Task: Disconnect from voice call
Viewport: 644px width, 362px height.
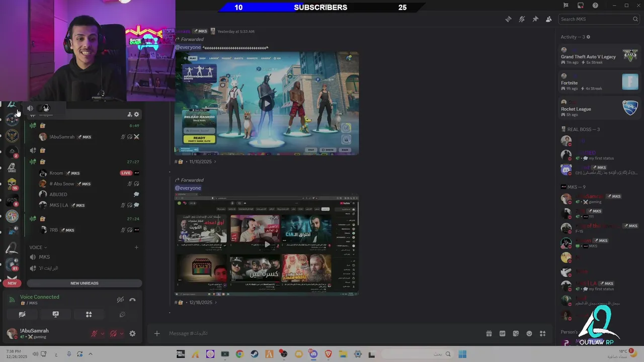Action: [x=132, y=300]
